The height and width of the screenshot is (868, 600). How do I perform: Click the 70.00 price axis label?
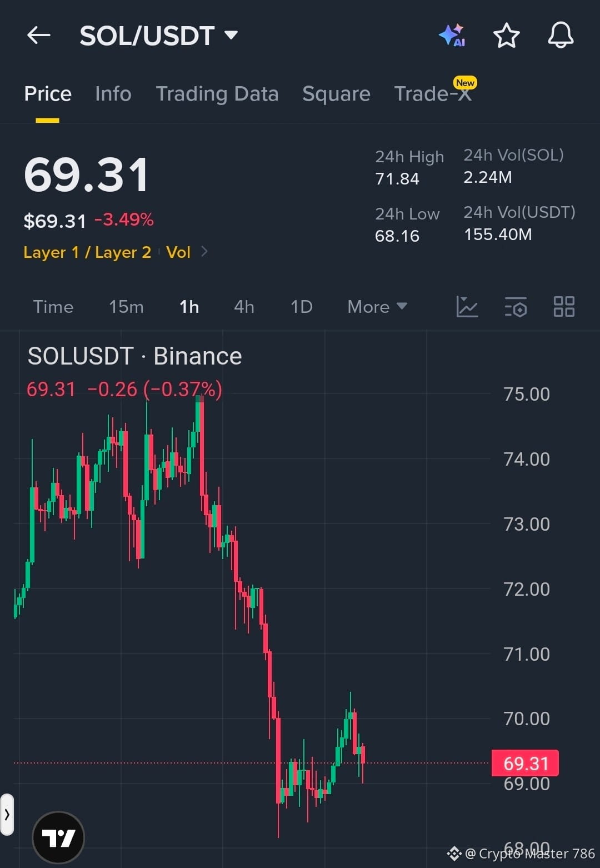pyautogui.click(x=527, y=719)
